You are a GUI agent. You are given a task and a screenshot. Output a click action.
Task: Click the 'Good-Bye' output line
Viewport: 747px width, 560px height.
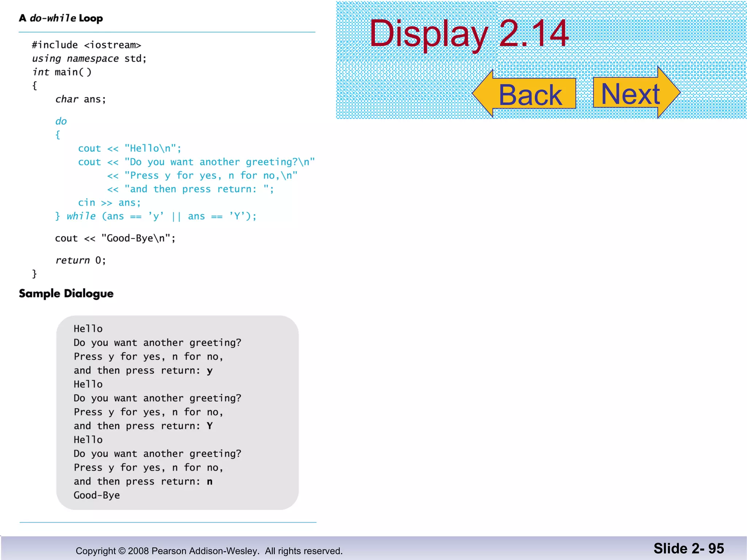(x=97, y=495)
